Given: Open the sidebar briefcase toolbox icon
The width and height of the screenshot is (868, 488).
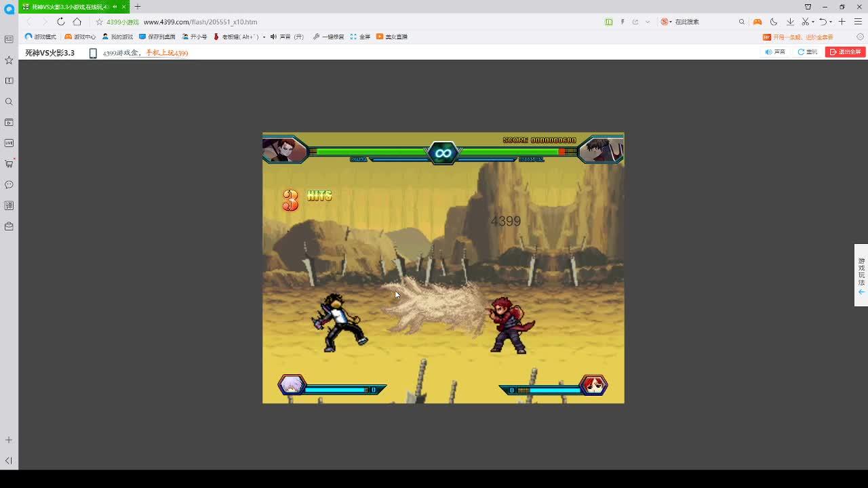Looking at the screenshot, I should (x=9, y=226).
